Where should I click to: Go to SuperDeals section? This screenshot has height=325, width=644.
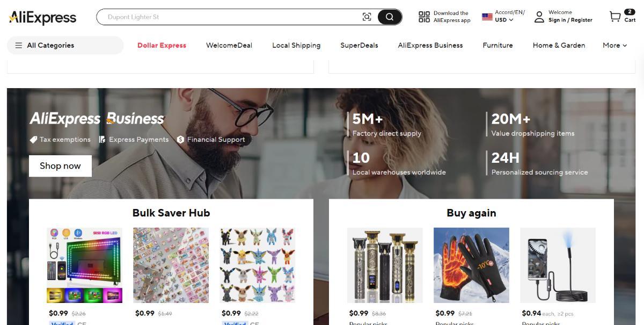(359, 45)
